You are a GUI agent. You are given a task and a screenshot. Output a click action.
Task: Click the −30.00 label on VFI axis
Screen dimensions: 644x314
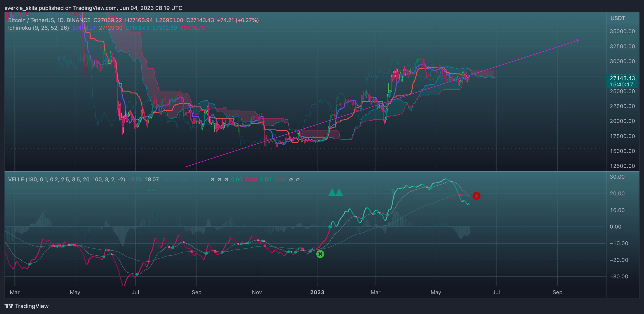tap(619, 277)
